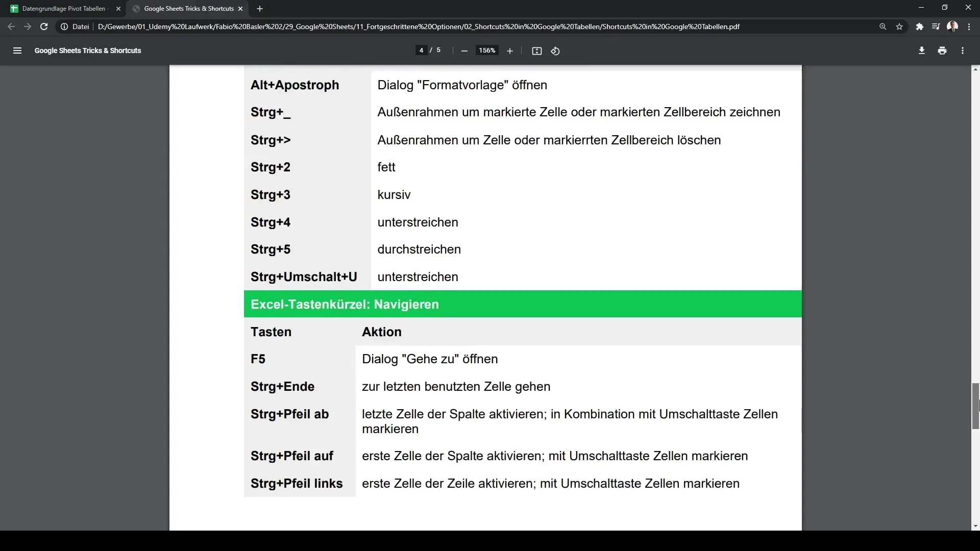Image resolution: width=980 pixels, height=551 pixels.
Task: Print the PDF document
Action: coord(942,51)
